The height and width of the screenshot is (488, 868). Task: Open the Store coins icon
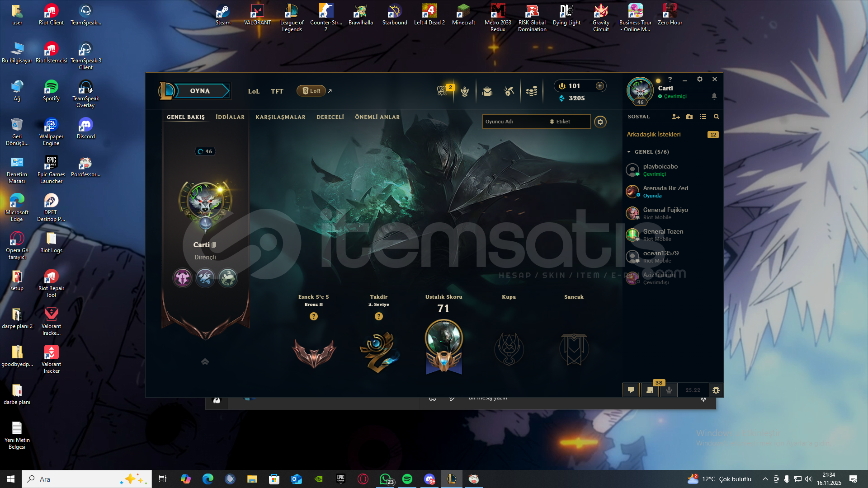click(x=532, y=92)
